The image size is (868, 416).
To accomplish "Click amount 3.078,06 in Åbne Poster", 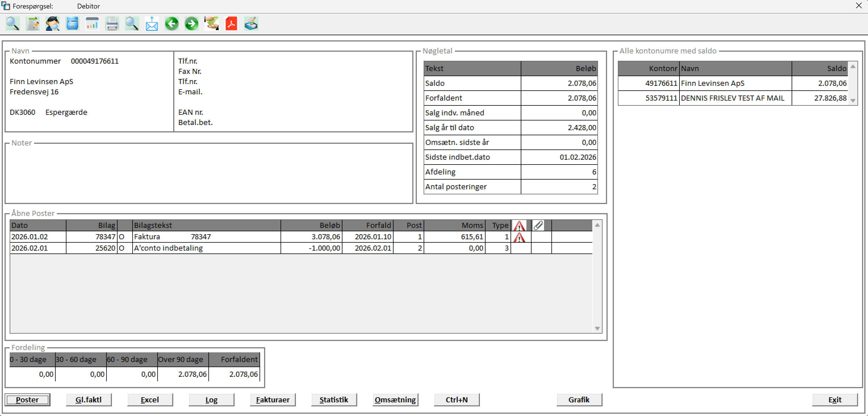I will (326, 237).
